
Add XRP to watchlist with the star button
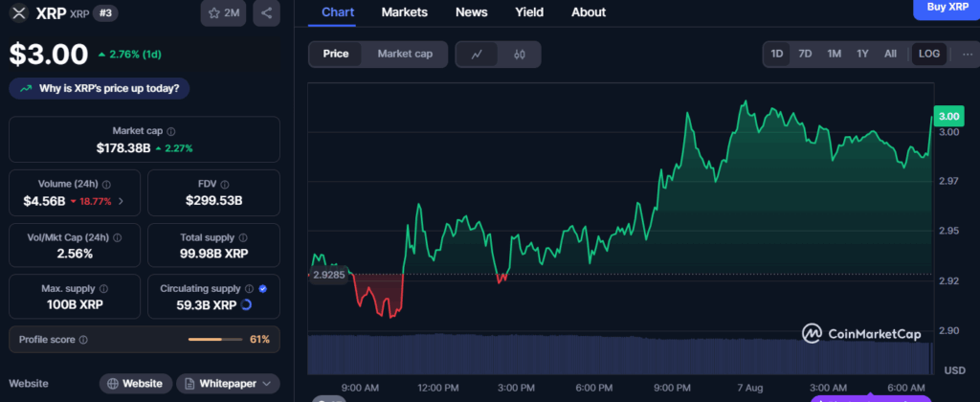[x=223, y=13]
